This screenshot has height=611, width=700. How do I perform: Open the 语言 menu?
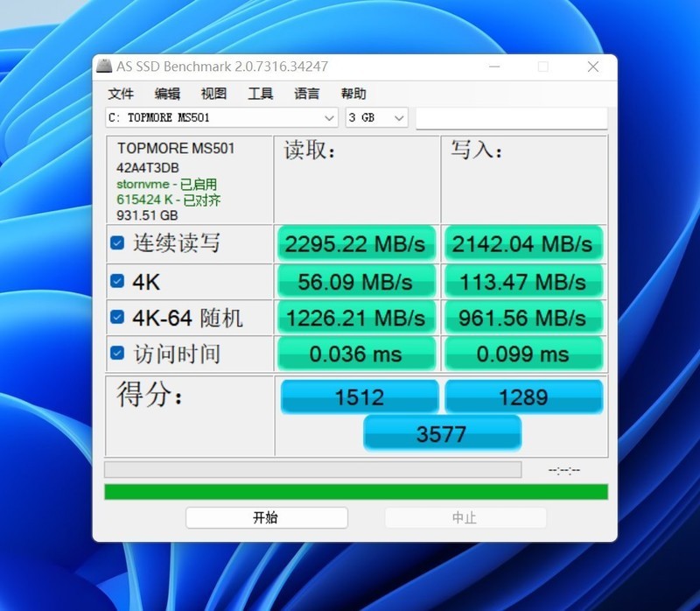[x=306, y=94]
